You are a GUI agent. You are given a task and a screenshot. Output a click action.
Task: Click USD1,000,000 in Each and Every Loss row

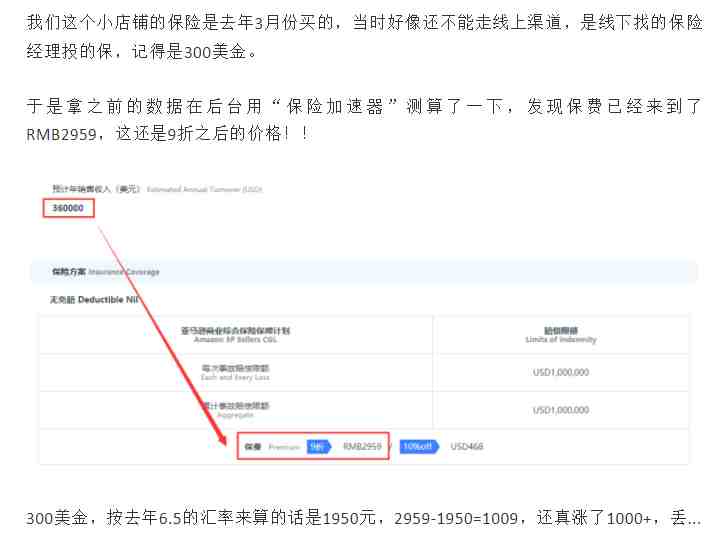pos(561,372)
